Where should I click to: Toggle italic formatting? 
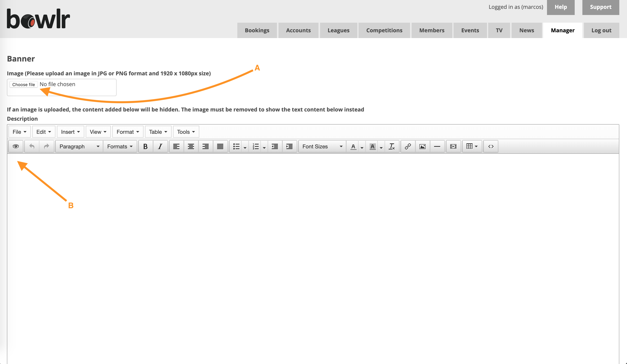[x=160, y=146]
